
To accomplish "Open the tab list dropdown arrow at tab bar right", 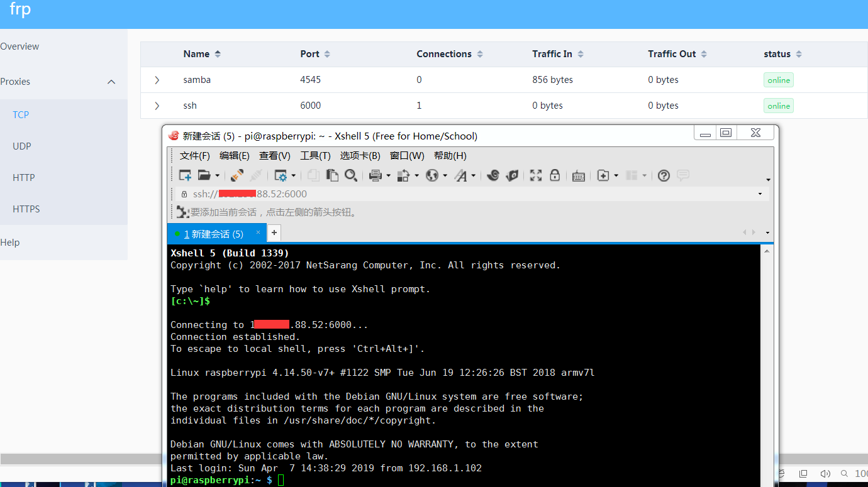I will tap(767, 233).
